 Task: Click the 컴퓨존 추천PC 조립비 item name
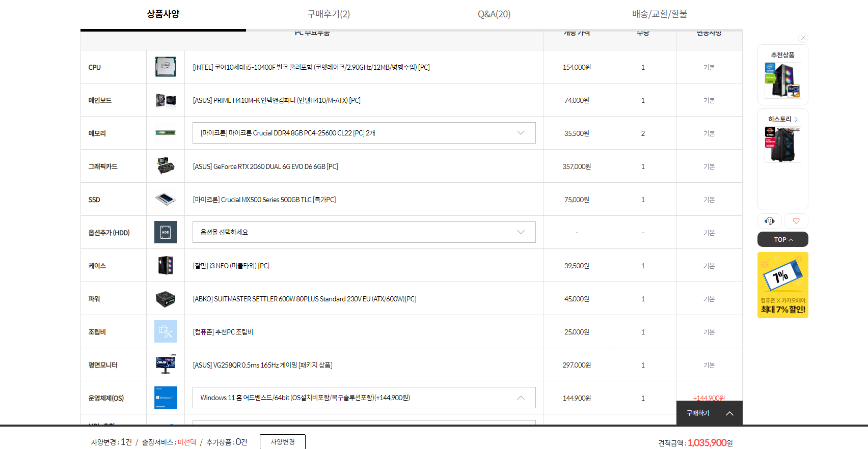(223, 332)
